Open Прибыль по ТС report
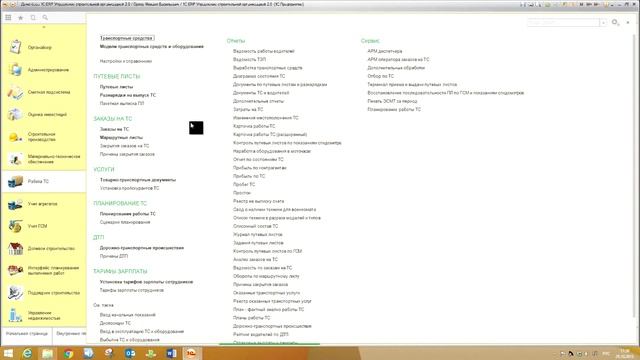This screenshot has height=360, width=640. coord(249,176)
